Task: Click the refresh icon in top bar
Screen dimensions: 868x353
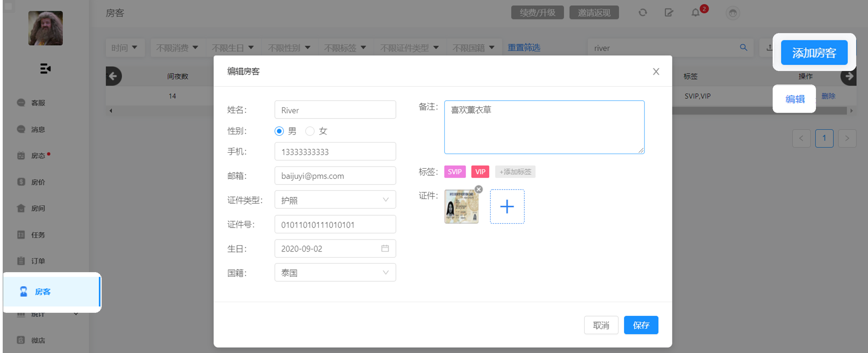Action: 643,13
